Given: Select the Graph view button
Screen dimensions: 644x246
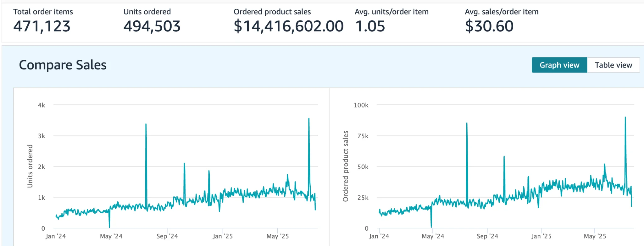Looking at the screenshot, I should click(559, 65).
